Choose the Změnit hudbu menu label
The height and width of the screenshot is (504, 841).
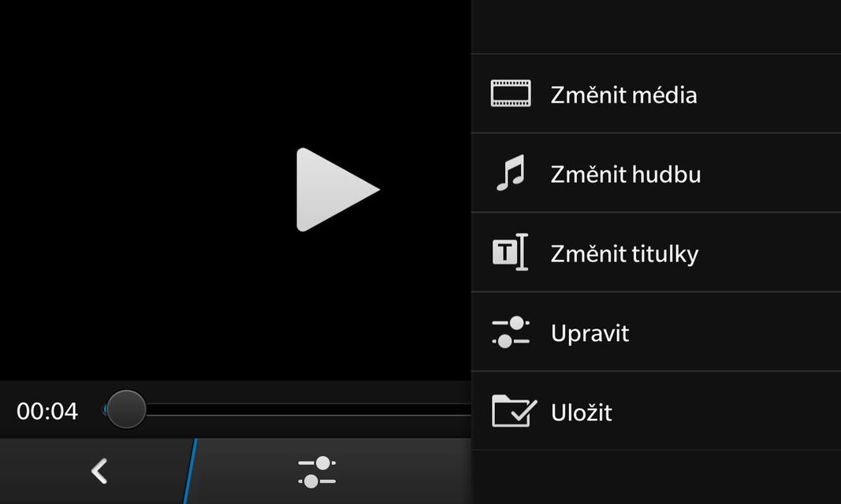(x=625, y=175)
